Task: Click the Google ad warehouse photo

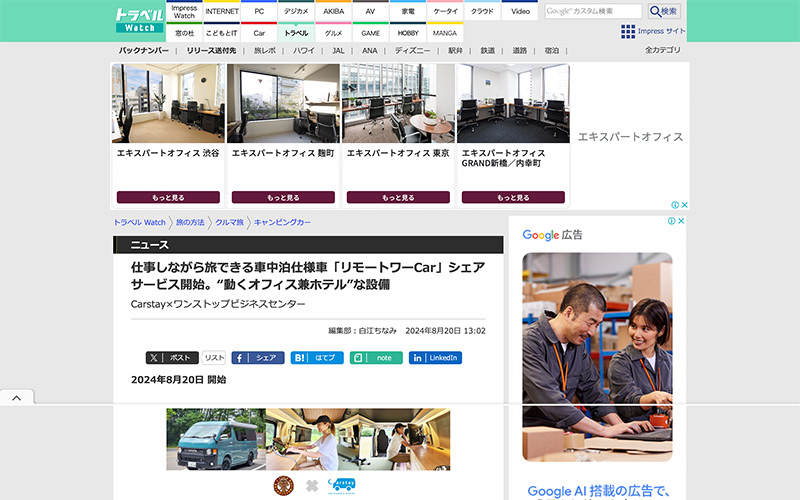Action: (597, 357)
